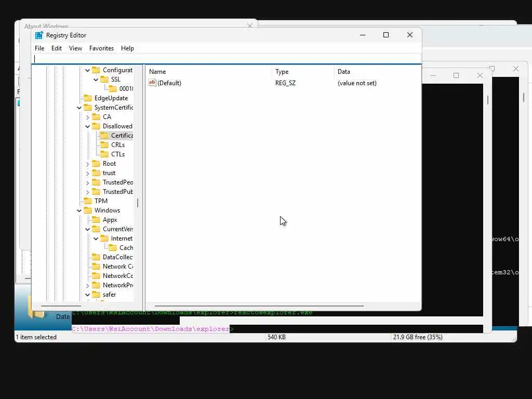This screenshot has width=532, height=399.
Task: Open the Favorites menu
Action: pos(101,48)
